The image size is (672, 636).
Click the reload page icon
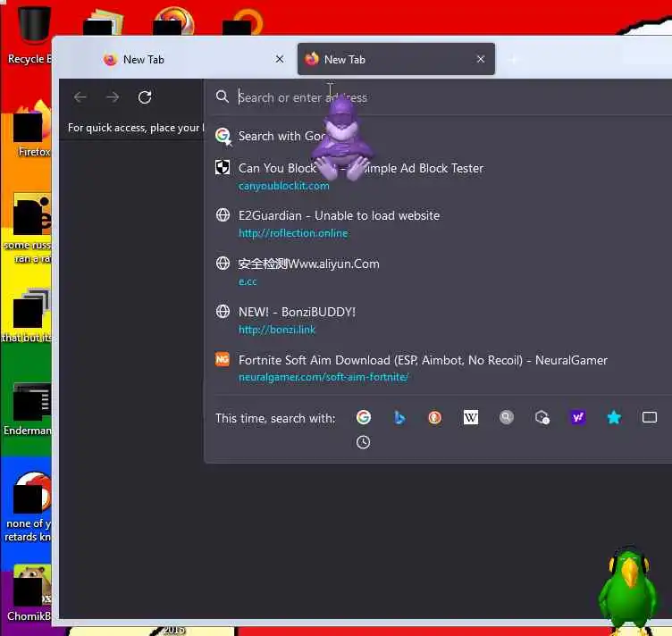[x=145, y=97]
